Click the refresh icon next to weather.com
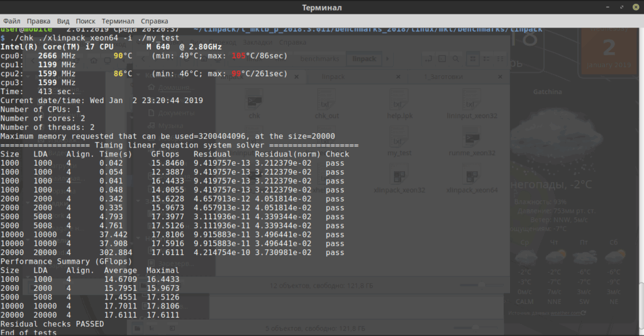The image size is (644, 336). pos(584,313)
